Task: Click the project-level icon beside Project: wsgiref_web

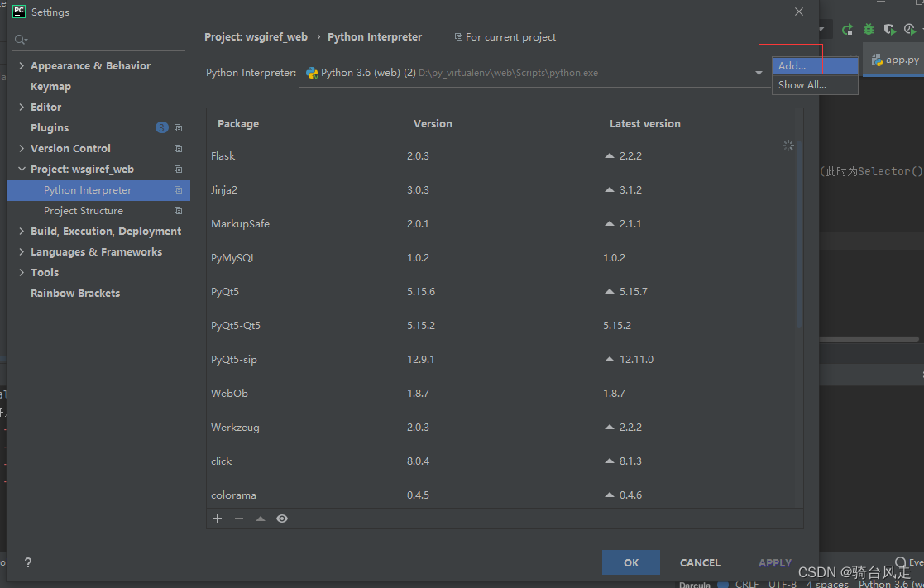Action: 178,169
